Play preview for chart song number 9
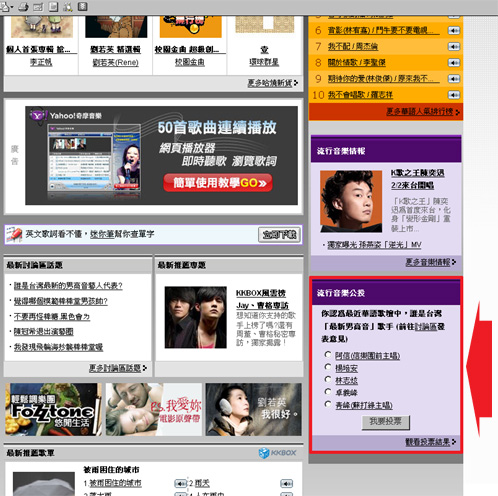Viewport: 498px width, 496px height. pos(454,79)
